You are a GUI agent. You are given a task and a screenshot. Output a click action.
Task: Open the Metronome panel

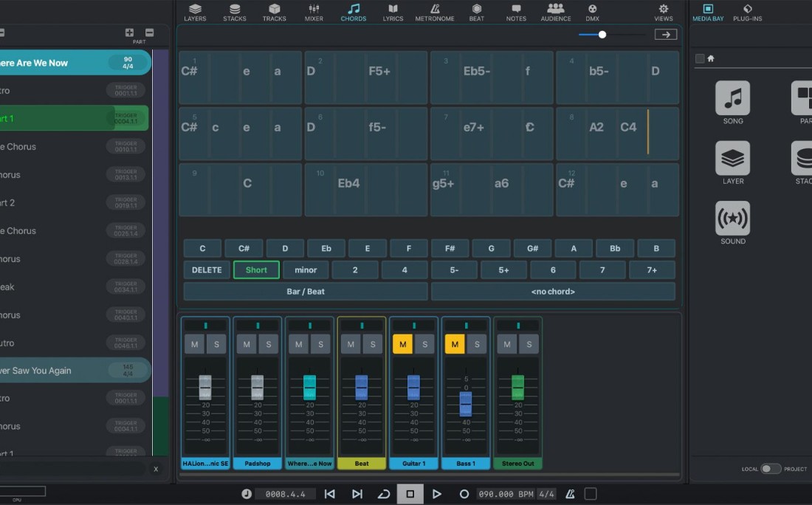tap(434, 13)
